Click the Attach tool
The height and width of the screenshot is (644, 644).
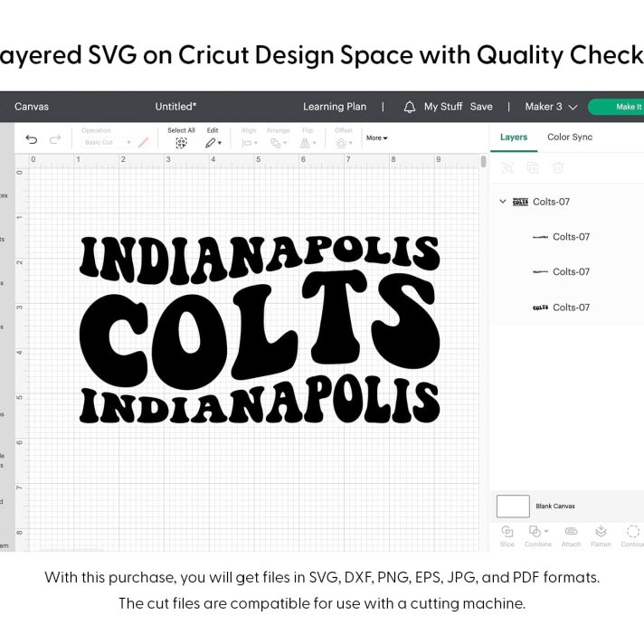click(x=571, y=535)
